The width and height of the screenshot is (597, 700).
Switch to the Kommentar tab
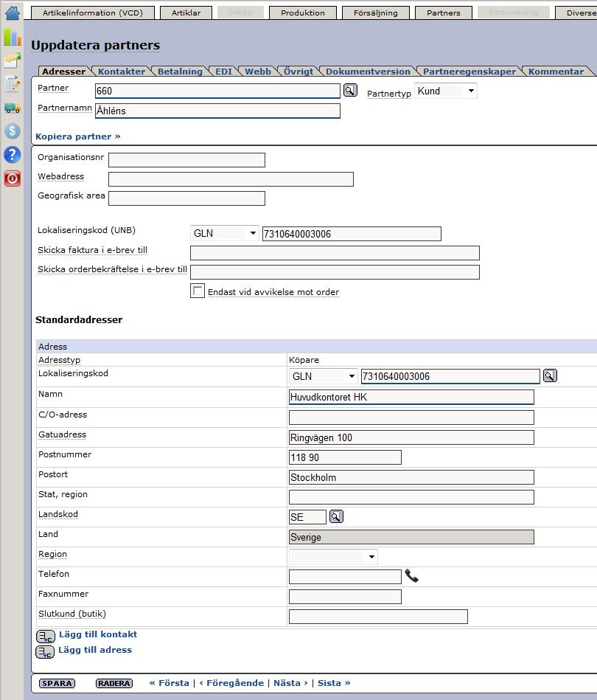(556, 72)
